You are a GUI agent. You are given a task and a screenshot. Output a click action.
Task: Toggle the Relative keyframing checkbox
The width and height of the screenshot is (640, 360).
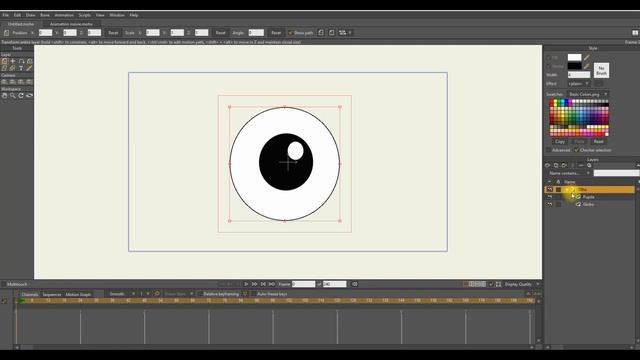coord(200,294)
